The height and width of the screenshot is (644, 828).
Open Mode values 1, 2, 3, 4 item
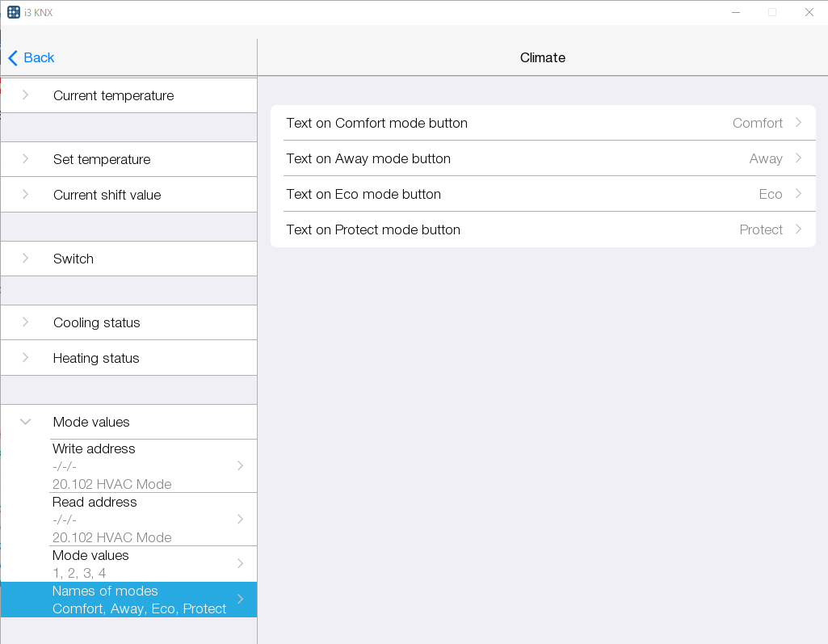click(145, 564)
